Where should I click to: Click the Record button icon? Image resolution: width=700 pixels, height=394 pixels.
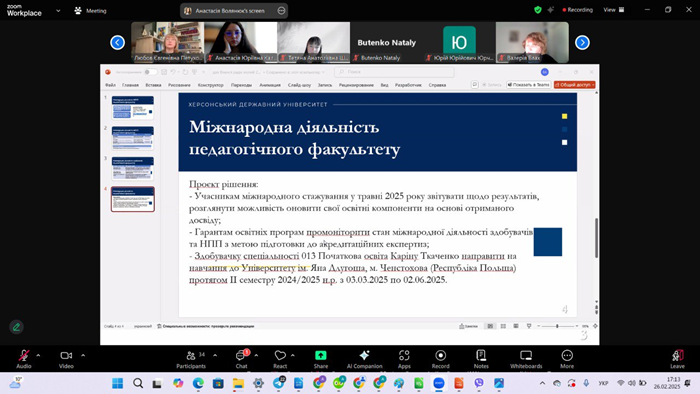440,356
